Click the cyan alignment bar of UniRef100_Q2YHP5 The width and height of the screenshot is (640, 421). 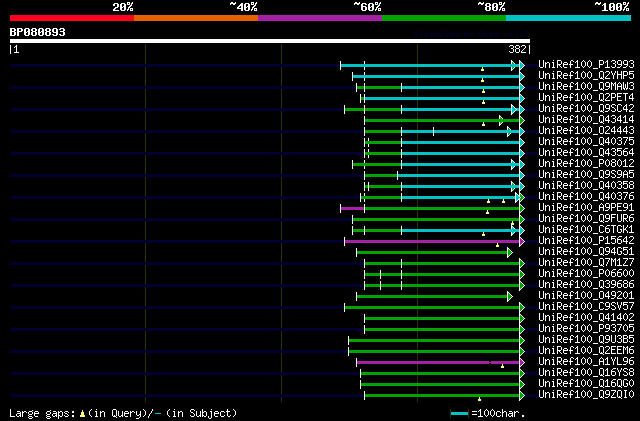pyautogui.click(x=438, y=76)
